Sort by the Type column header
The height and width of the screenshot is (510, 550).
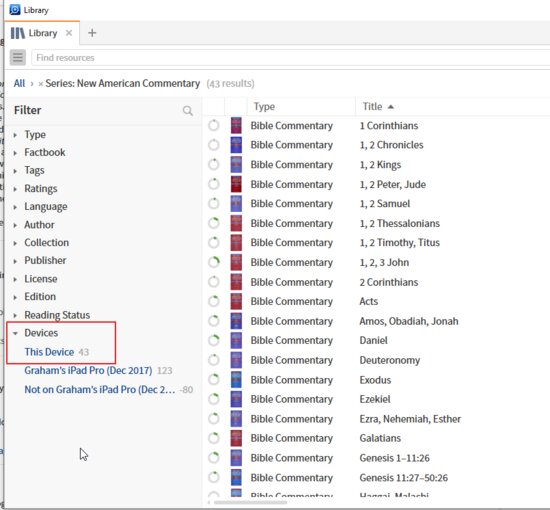click(x=264, y=107)
